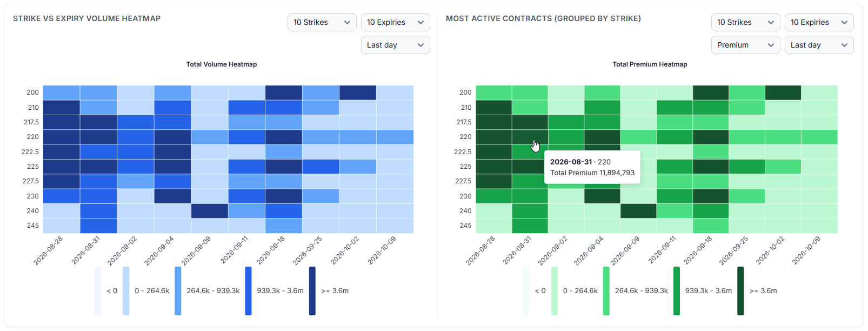Expand the Last day dropdown in Most Active Contracts
868x331 pixels.
tap(819, 45)
